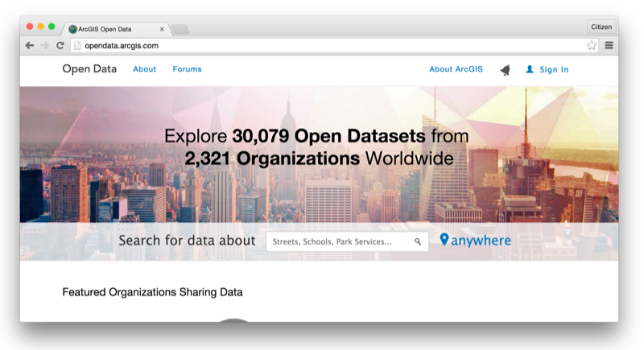644x350 pixels.
Task: Close the ArcGIS Open Data tab
Action: [x=162, y=29]
